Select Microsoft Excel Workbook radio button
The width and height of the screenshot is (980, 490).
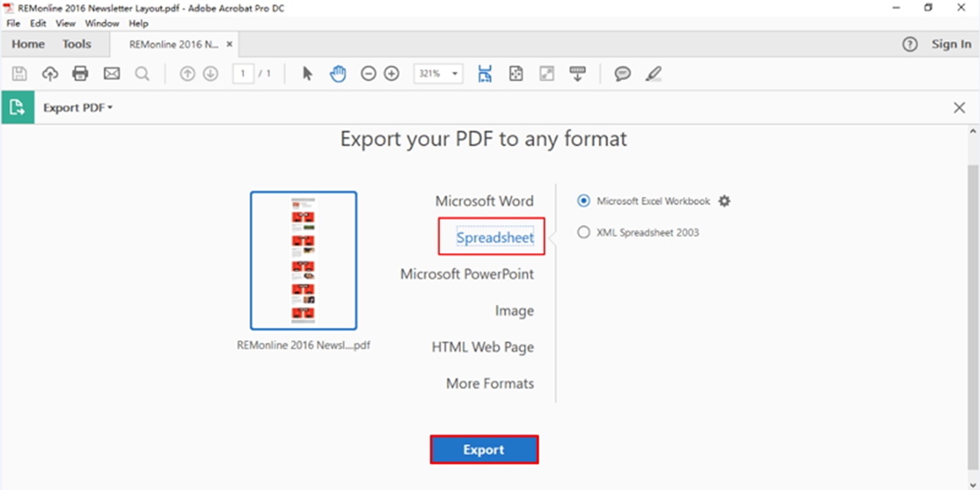coord(583,201)
